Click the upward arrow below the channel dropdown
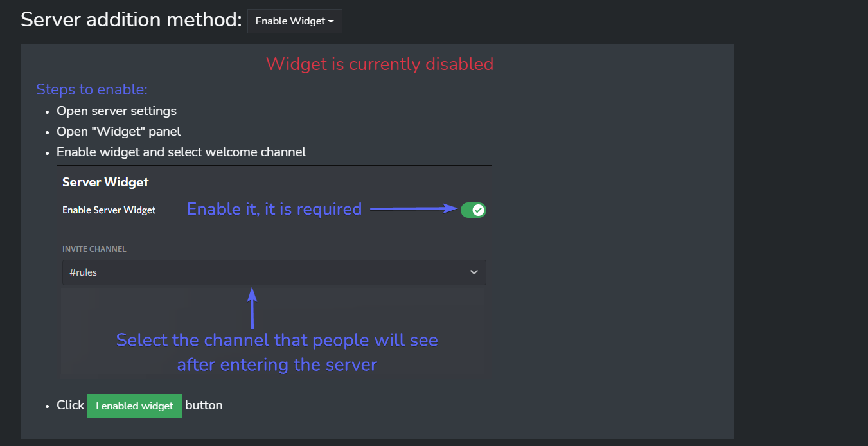Screen dimensions: 868x446 tap(252, 308)
